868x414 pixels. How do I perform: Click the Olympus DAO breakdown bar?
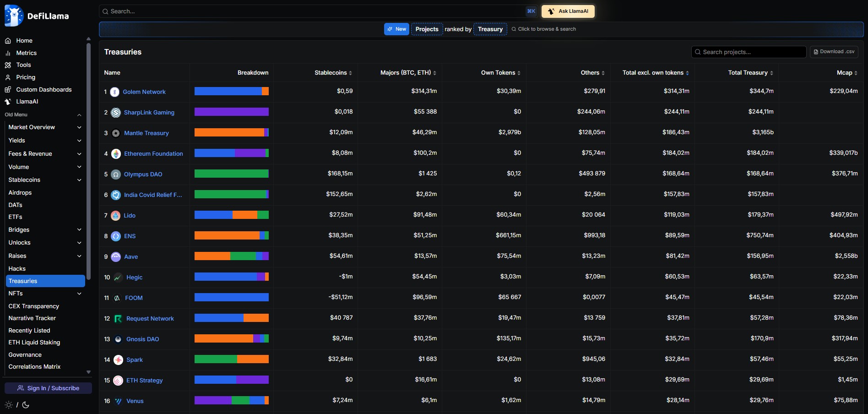[231, 174]
